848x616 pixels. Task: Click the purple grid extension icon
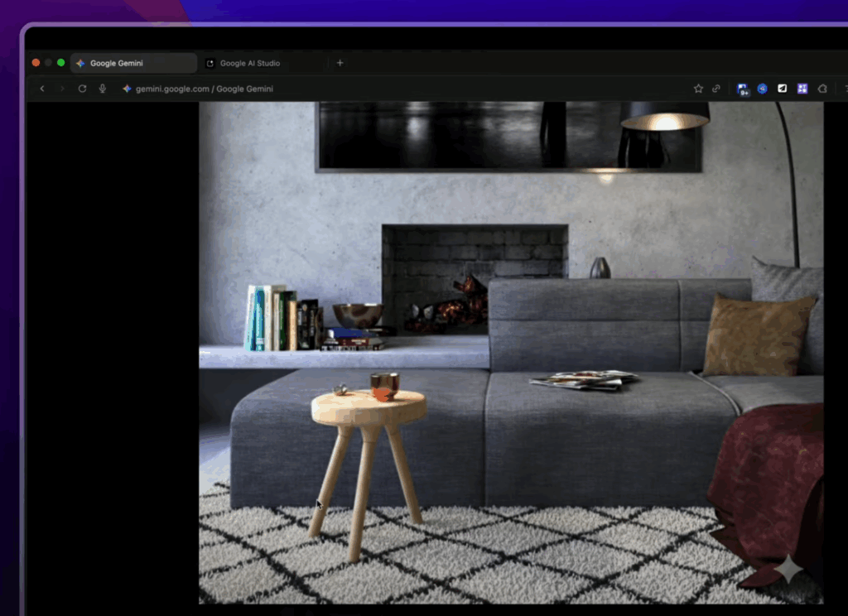point(802,89)
